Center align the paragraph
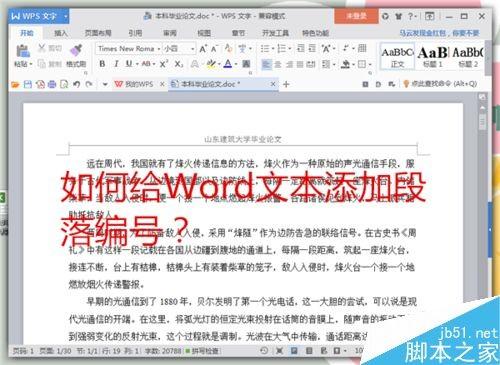500x365 pixels. tap(278, 64)
